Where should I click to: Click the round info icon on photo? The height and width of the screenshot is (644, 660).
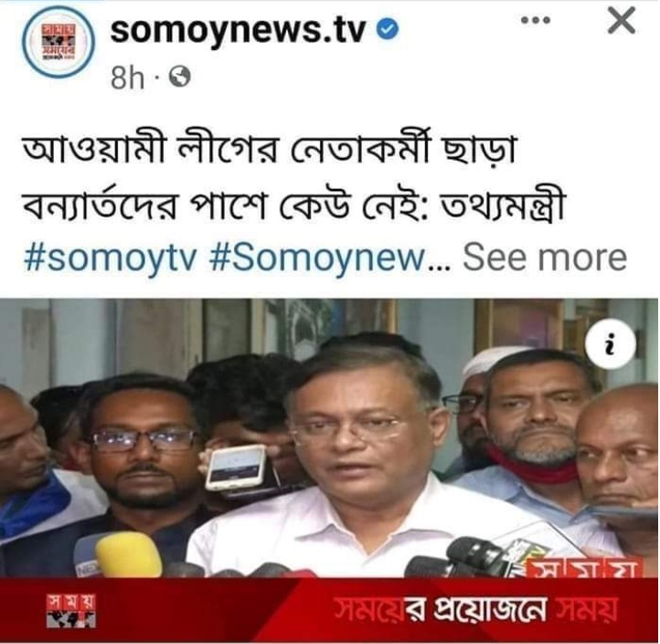(611, 344)
